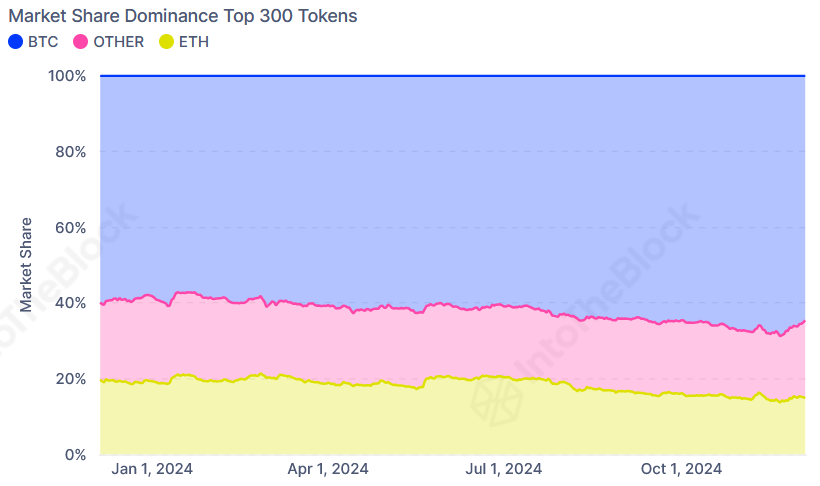Screen dimensions: 820x486
Task: Select the Apr 1, 2024 date label
Action: pos(328,469)
